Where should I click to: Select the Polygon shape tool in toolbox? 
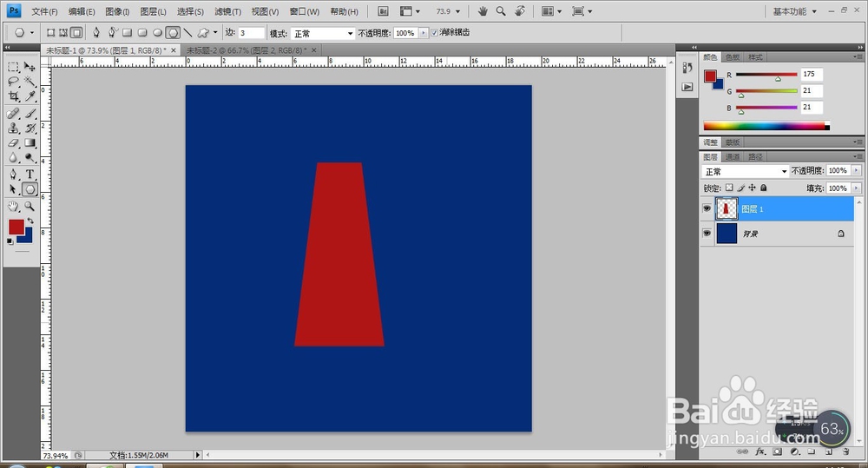point(30,189)
